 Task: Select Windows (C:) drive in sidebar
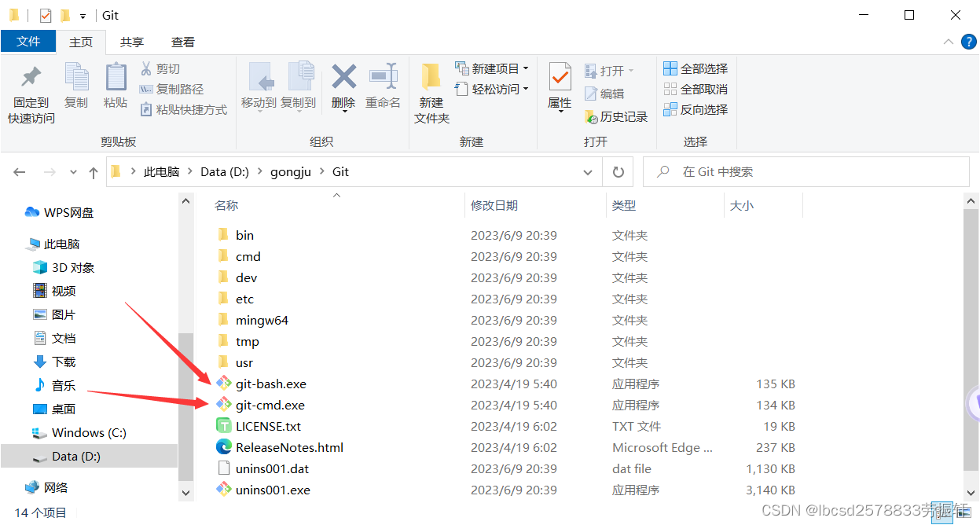point(79,433)
